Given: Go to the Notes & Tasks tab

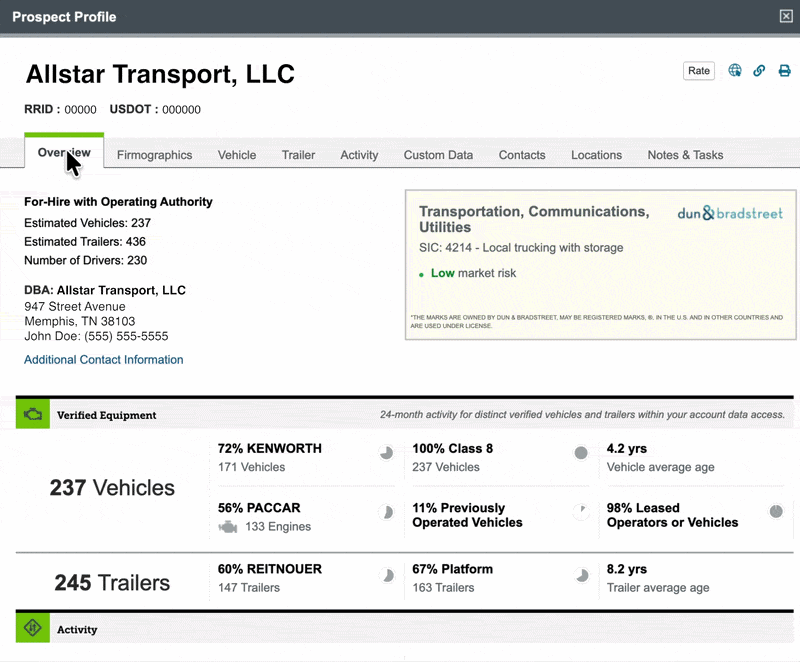Looking at the screenshot, I should click(685, 155).
